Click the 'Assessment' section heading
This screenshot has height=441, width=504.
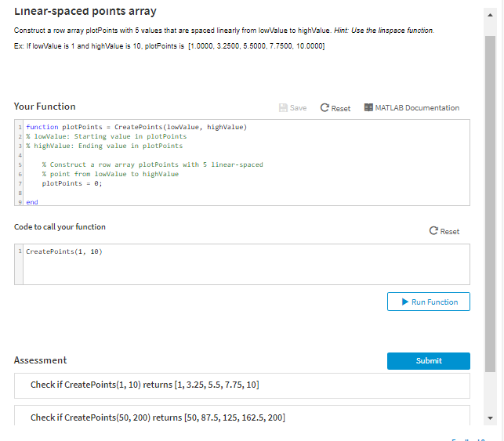tap(40, 360)
